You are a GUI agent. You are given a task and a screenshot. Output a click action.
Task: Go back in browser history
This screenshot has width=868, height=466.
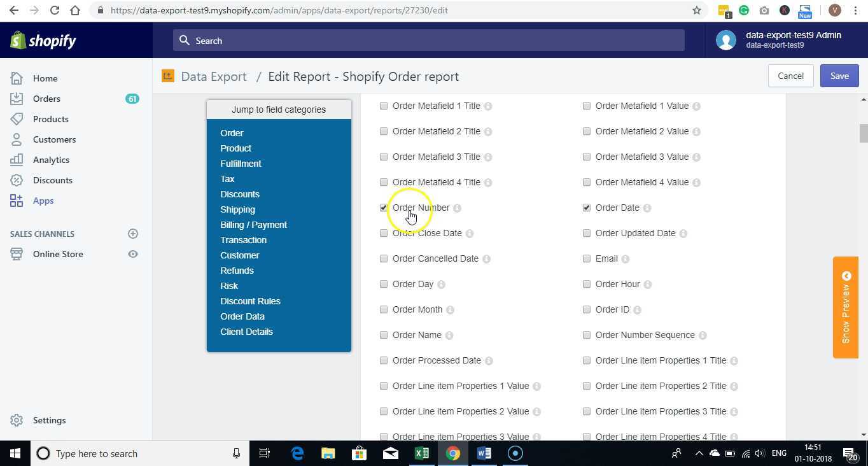point(14,10)
